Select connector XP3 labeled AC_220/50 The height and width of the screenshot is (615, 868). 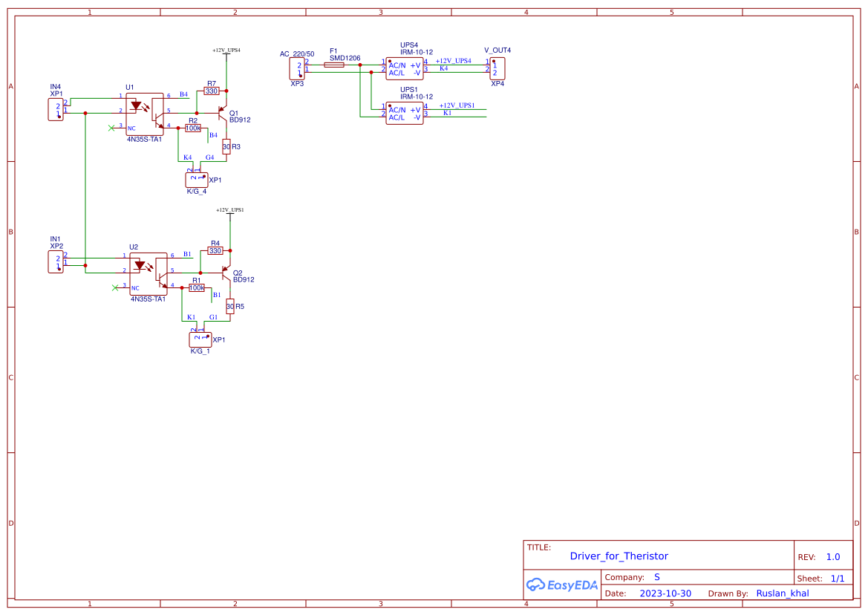[x=296, y=68]
